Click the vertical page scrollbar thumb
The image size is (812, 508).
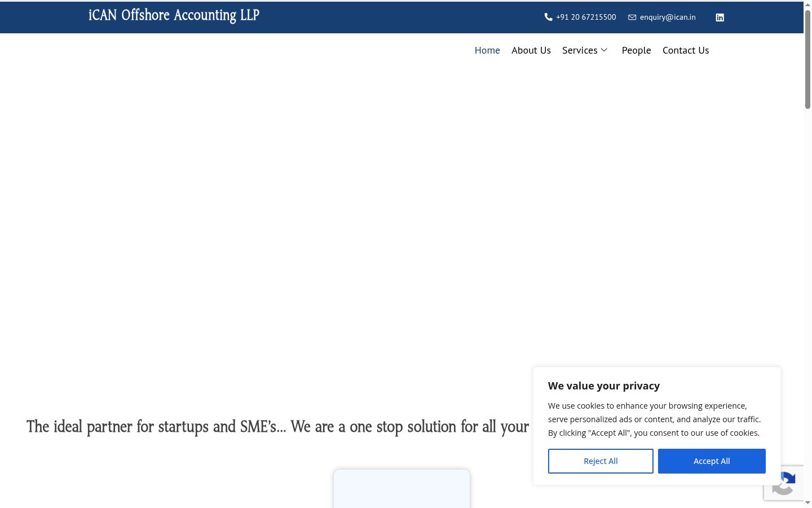[807, 59]
